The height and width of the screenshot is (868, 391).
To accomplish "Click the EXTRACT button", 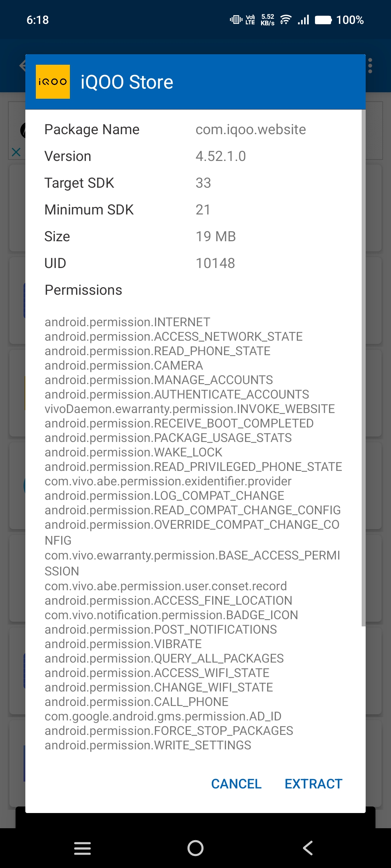I will tap(314, 784).
